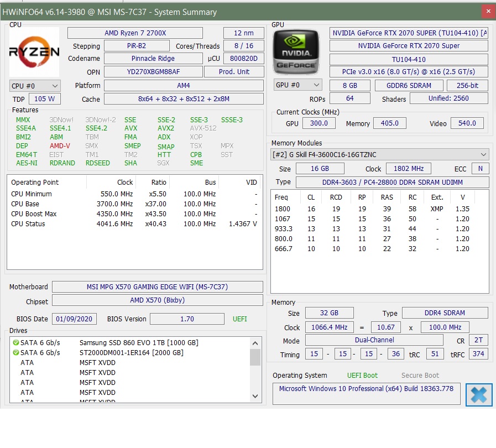
Task: Click the cache 8x64 + 8x32 field
Action: pos(184,98)
